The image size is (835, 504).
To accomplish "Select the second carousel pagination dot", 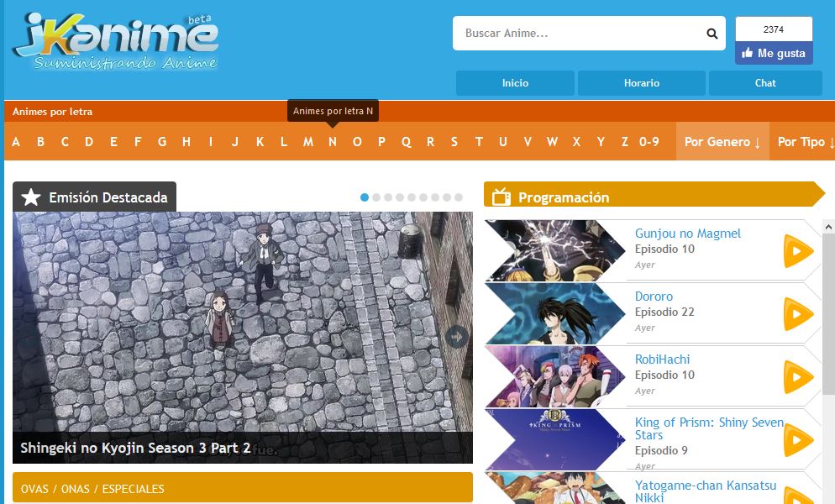I will click(376, 197).
